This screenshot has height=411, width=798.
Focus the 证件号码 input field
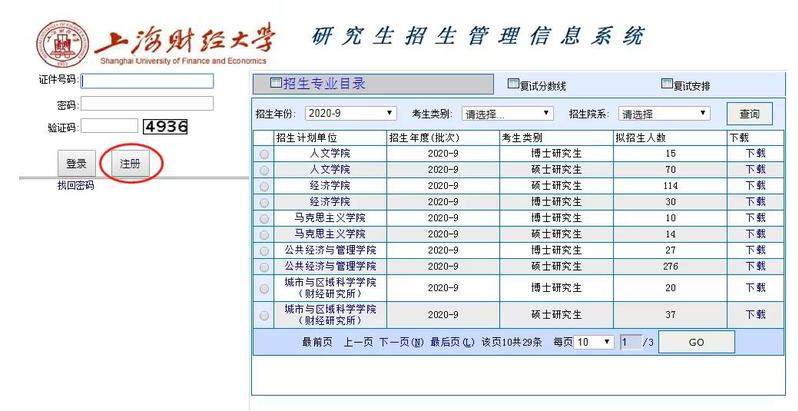(x=147, y=81)
